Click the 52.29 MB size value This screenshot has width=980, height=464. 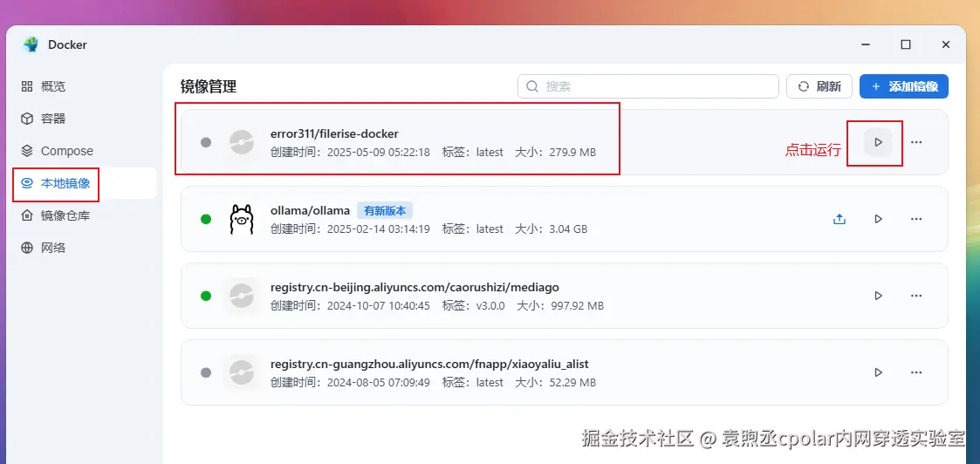[x=572, y=382]
